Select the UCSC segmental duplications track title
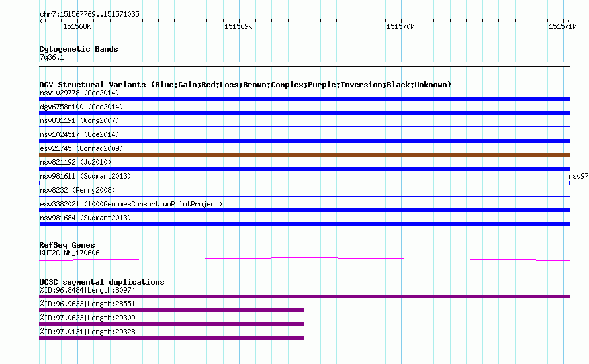The width and height of the screenshot is (589, 364). [x=102, y=282]
